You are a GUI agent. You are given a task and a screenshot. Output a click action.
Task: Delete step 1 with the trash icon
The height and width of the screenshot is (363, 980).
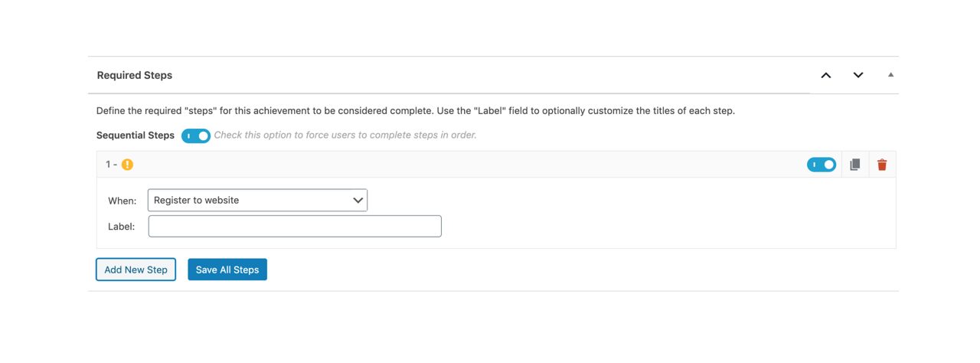coord(882,165)
